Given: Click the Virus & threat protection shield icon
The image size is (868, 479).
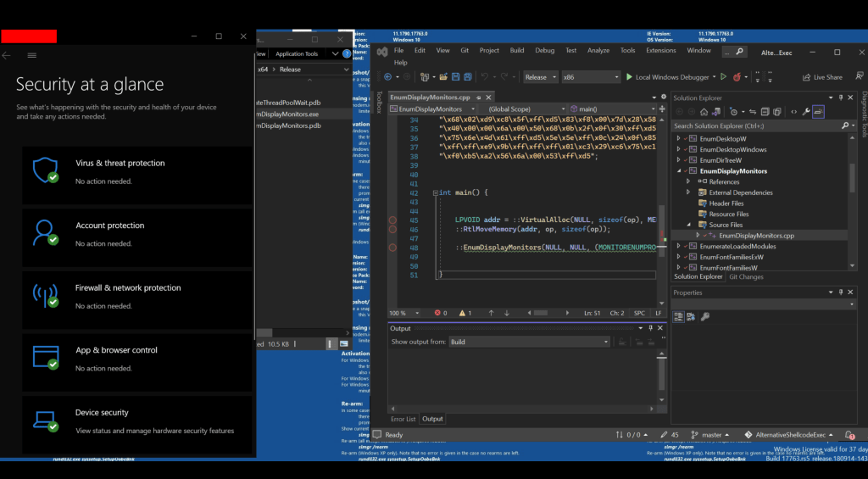Looking at the screenshot, I should 44,170.
